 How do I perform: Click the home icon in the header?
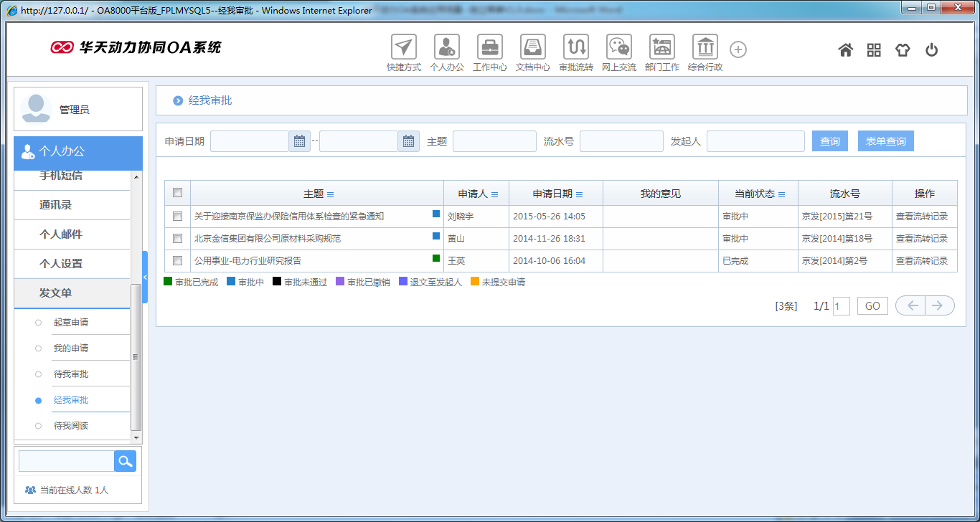coord(846,50)
